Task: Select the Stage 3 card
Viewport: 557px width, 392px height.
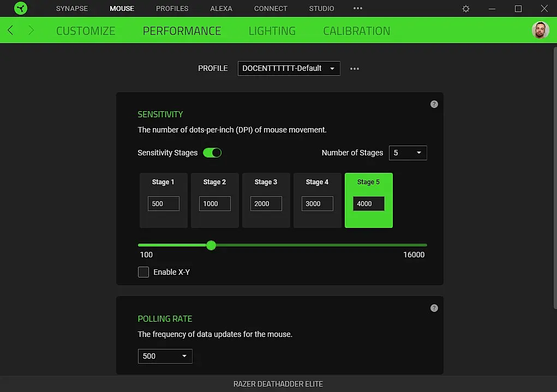Action: (266, 200)
